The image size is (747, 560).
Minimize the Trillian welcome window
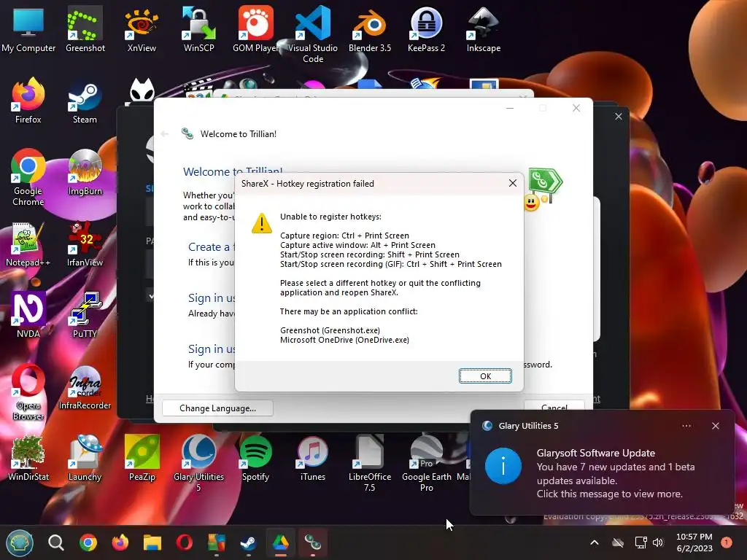pos(510,108)
